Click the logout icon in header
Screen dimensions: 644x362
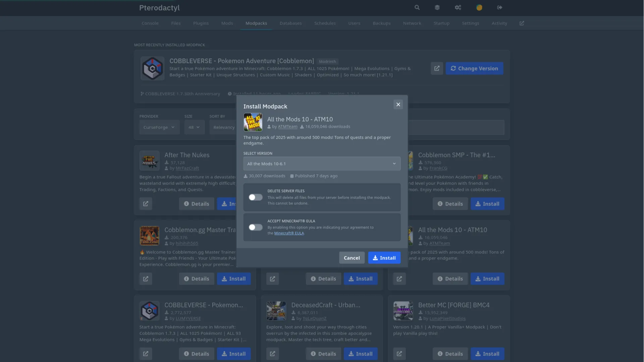500,7
